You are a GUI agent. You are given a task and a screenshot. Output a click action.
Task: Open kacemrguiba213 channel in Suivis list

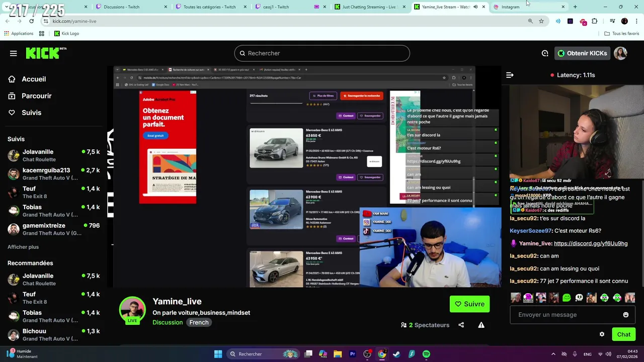click(54, 174)
